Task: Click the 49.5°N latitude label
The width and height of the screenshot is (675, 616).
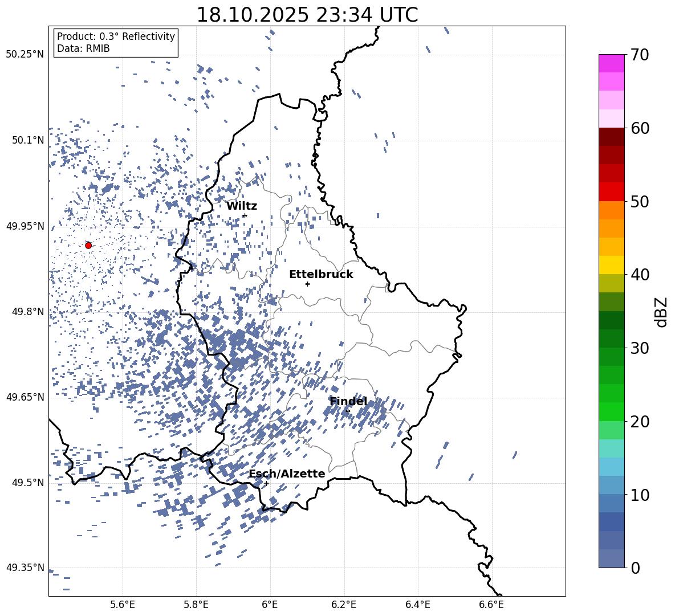Action: pyautogui.click(x=28, y=483)
